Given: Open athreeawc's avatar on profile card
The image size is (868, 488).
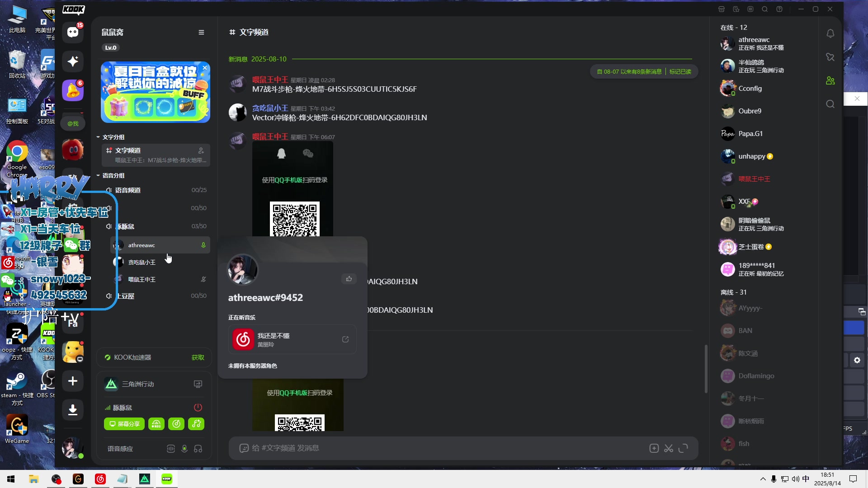Looking at the screenshot, I should [243, 270].
